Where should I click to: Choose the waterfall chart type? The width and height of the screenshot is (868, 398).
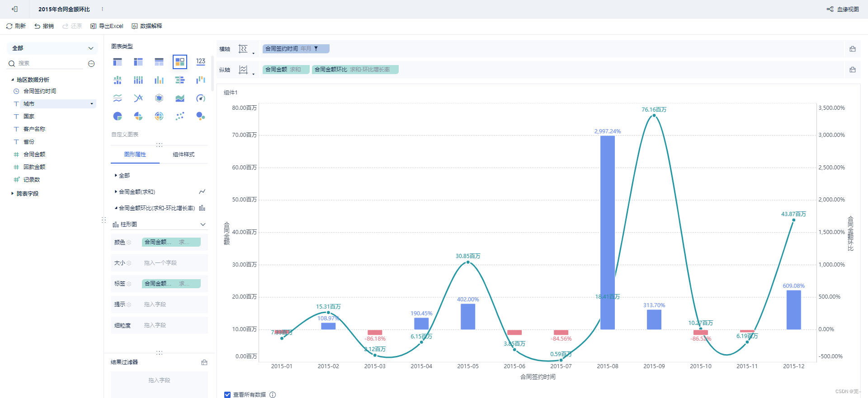click(x=201, y=80)
